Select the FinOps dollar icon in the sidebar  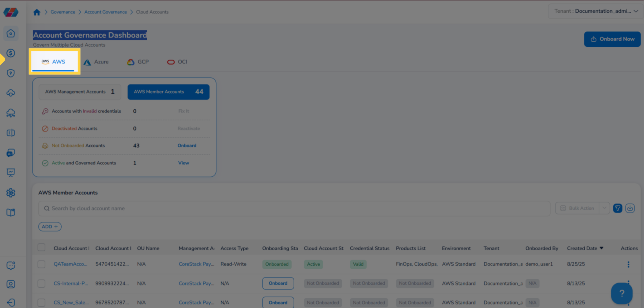coord(11,53)
